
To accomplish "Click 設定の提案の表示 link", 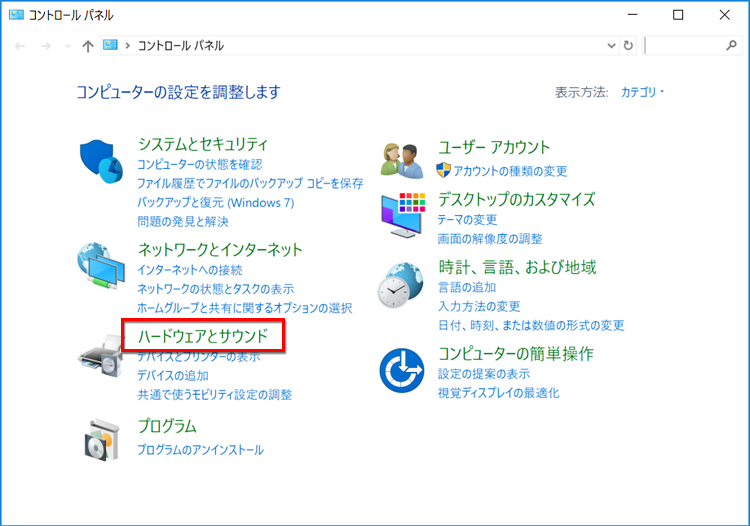I will (484, 373).
